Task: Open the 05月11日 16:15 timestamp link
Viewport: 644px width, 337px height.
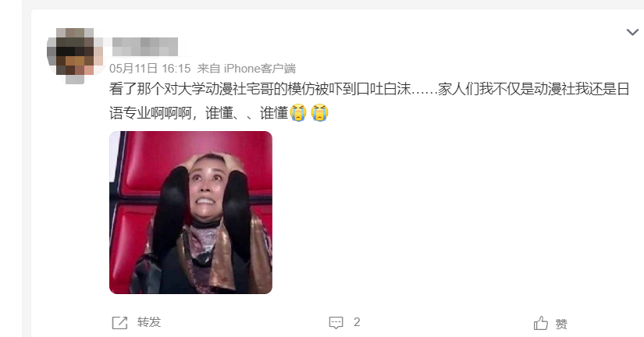Action: click(x=150, y=69)
